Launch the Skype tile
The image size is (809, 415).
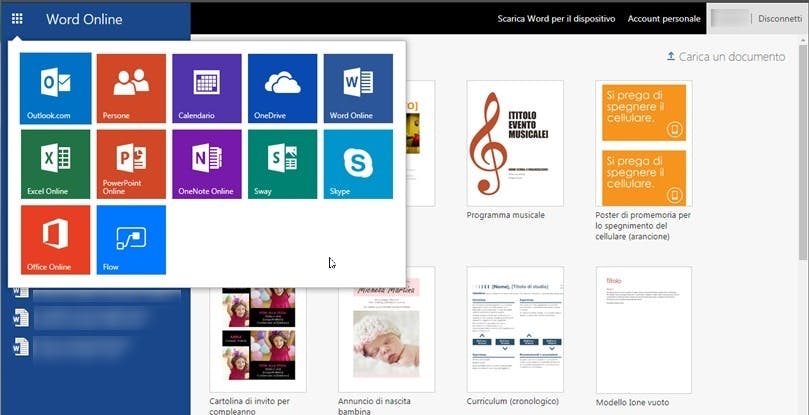358,164
